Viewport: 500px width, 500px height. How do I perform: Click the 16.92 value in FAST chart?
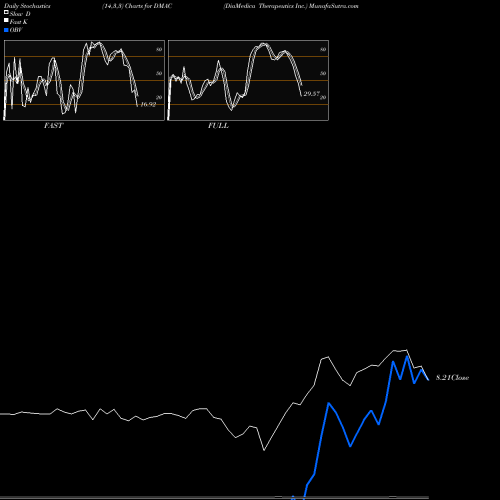(148, 104)
